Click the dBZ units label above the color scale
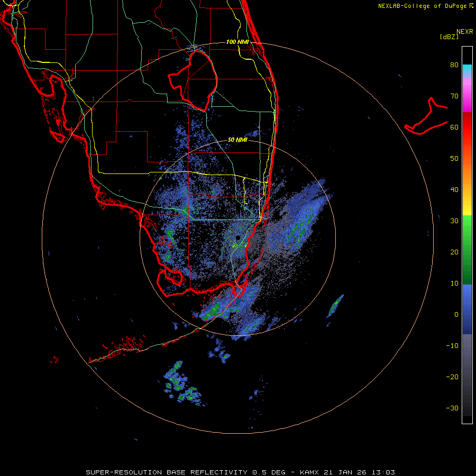Image resolution: width=476 pixels, height=476 pixels. pyautogui.click(x=449, y=36)
